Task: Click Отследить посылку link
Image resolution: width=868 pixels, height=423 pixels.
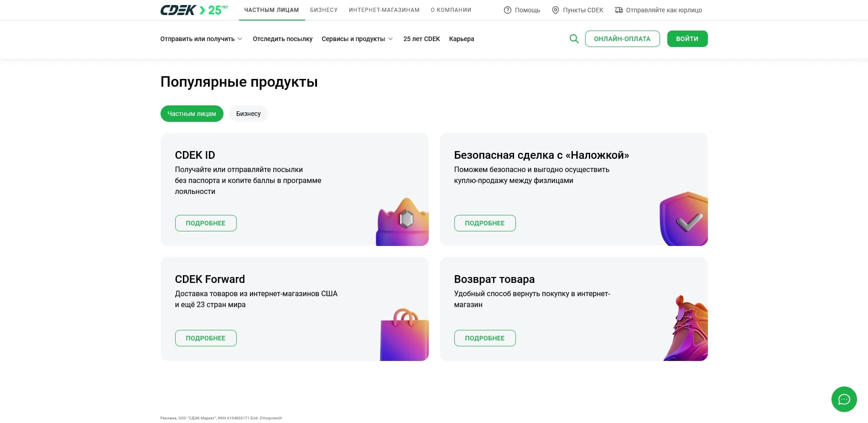Action: pyautogui.click(x=282, y=39)
